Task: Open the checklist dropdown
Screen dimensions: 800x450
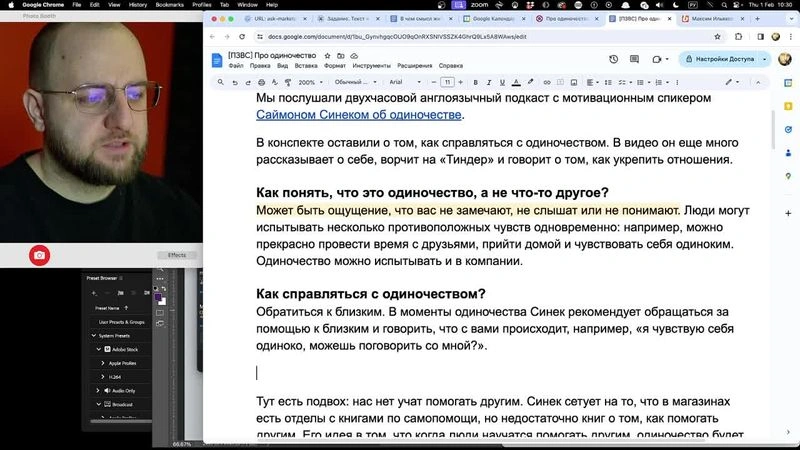Action: point(625,82)
